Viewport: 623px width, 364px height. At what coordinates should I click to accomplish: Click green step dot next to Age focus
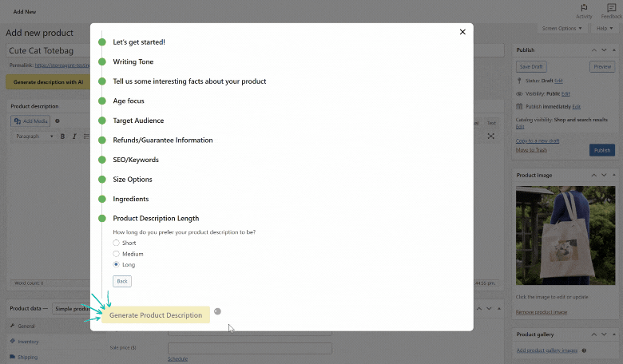click(102, 101)
